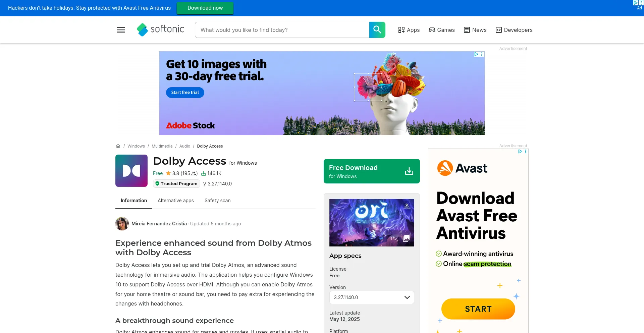This screenshot has height=333, width=644.
Task: Click the Audio breadcrumb link
Action: coord(184,146)
